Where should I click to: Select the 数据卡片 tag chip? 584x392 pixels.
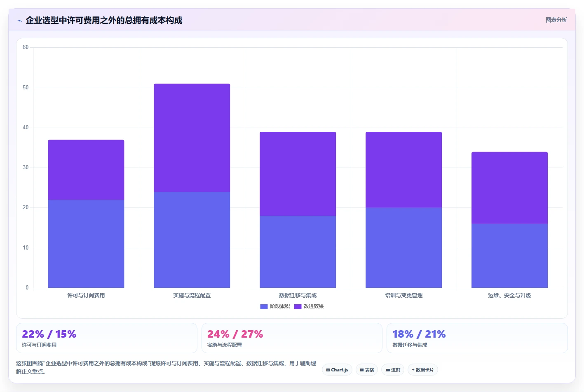[423, 370]
